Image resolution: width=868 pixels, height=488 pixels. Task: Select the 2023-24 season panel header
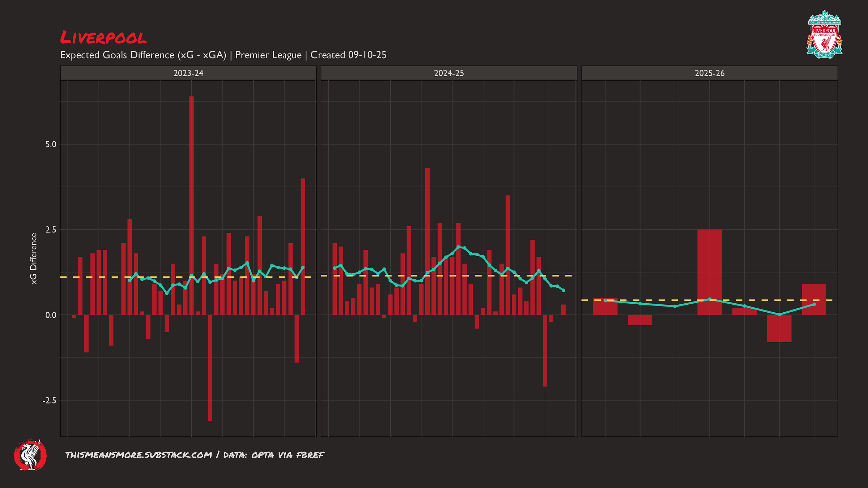tap(188, 73)
